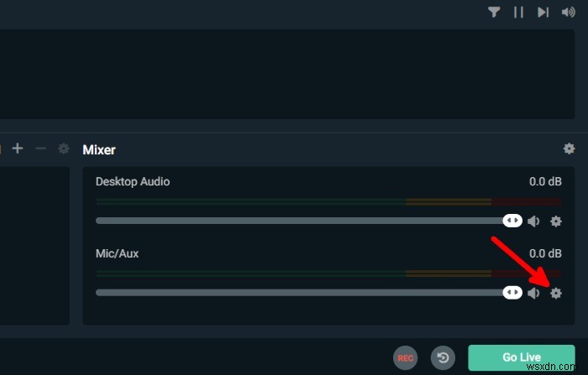
Task: Open Desktop Audio settings gear
Action: pos(555,221)
